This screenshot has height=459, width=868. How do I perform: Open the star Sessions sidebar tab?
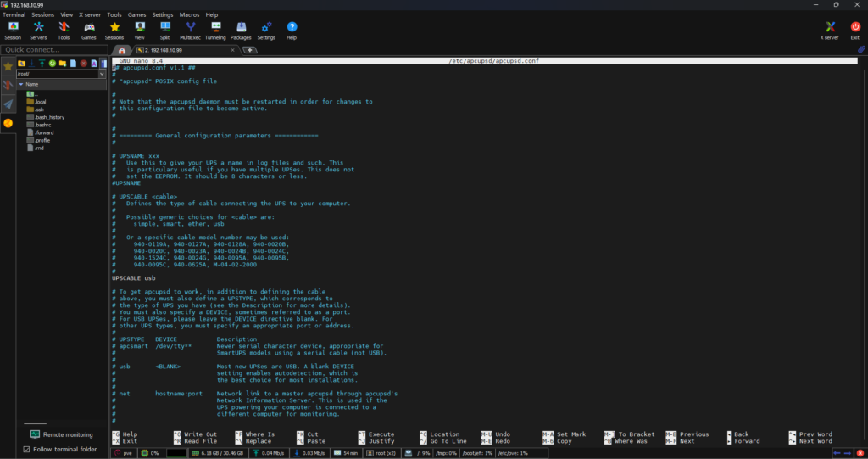click(8, 65)
